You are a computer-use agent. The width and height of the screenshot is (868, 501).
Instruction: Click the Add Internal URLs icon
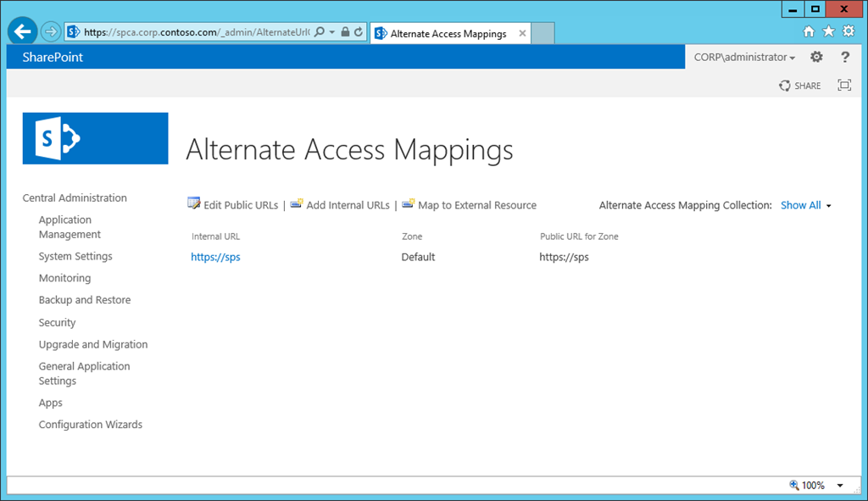pos(297,203)
